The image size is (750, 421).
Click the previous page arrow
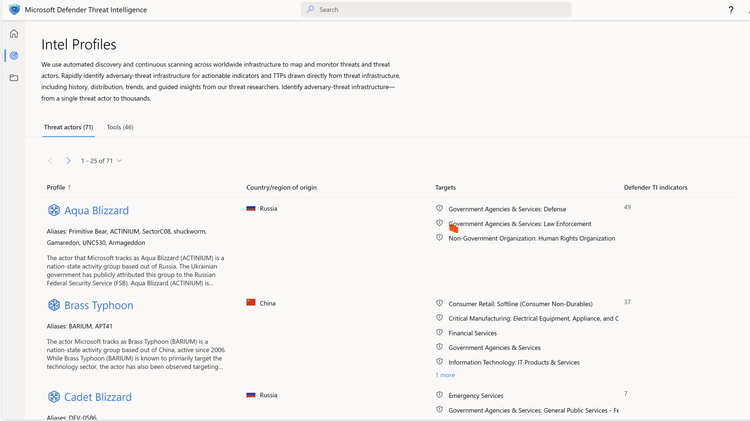click(51, 161)
